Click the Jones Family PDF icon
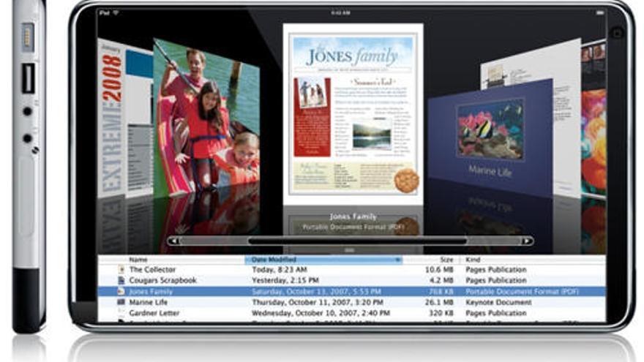This screenshot has width=644, height=362. [x=121, y=291]
